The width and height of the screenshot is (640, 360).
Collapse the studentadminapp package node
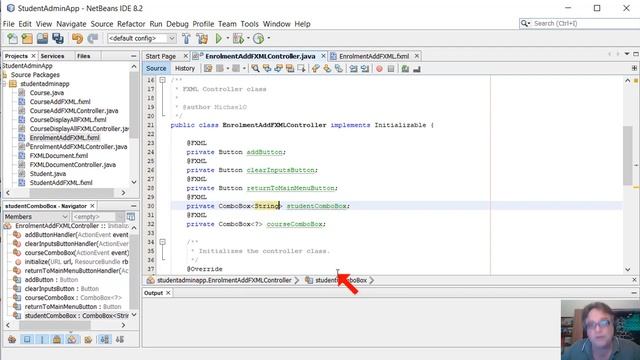point(4,84)
